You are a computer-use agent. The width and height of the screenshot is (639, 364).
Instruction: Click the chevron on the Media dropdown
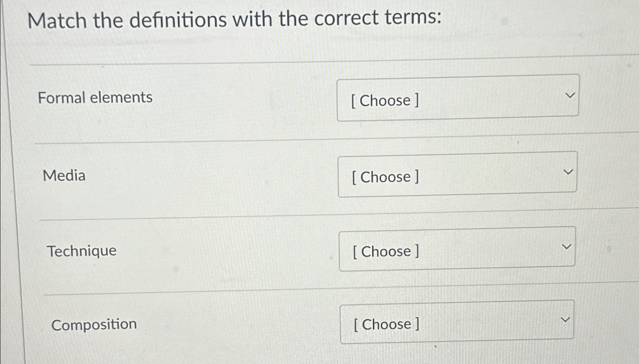568,171
